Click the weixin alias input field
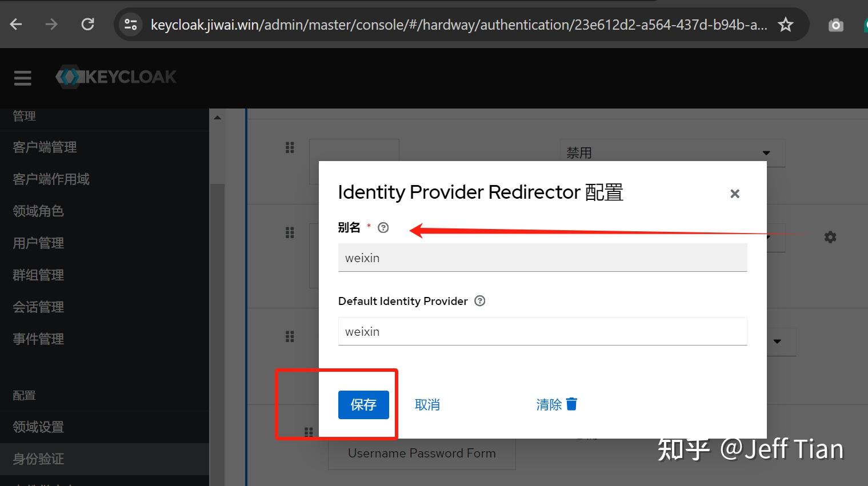 pyautogui.click(x=542, y=258)
